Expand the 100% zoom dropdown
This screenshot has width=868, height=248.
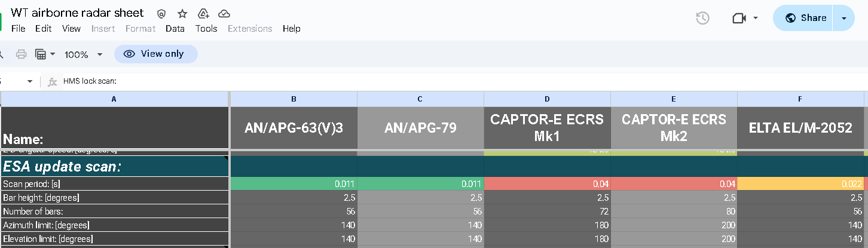[84, 54]
